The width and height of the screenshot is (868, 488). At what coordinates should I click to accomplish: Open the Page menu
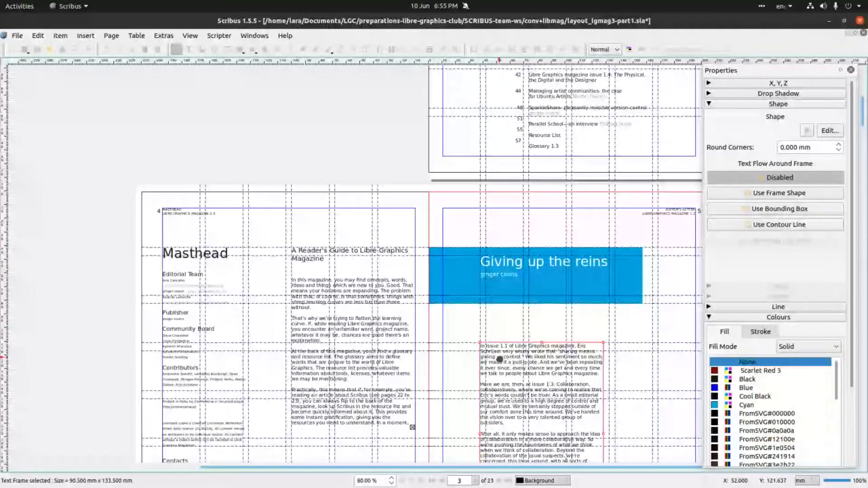[x=111, y=35]
